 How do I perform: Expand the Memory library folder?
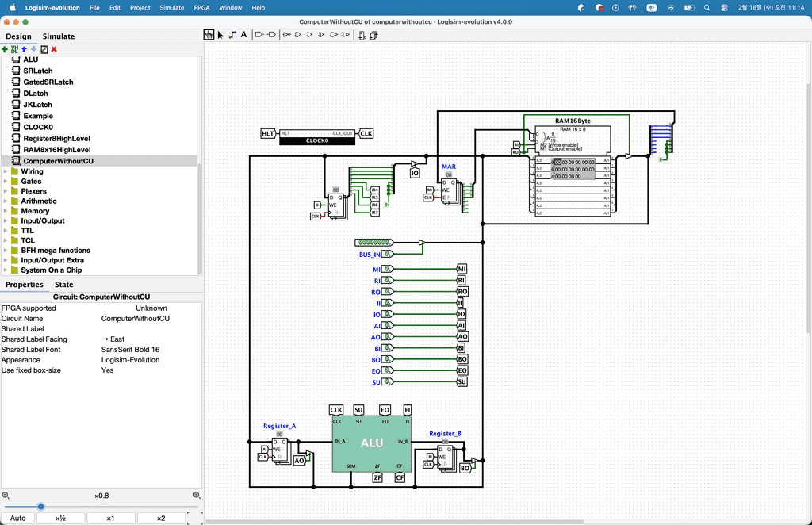point(6,211)
